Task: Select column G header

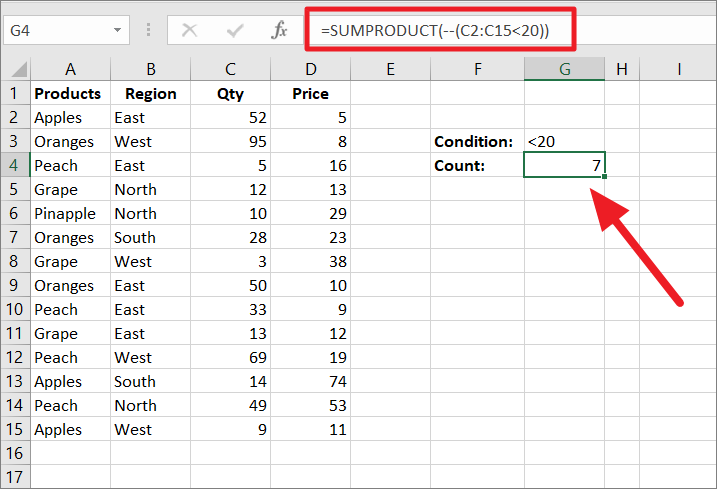Action: pyautogui.click(x=564, y=70)
